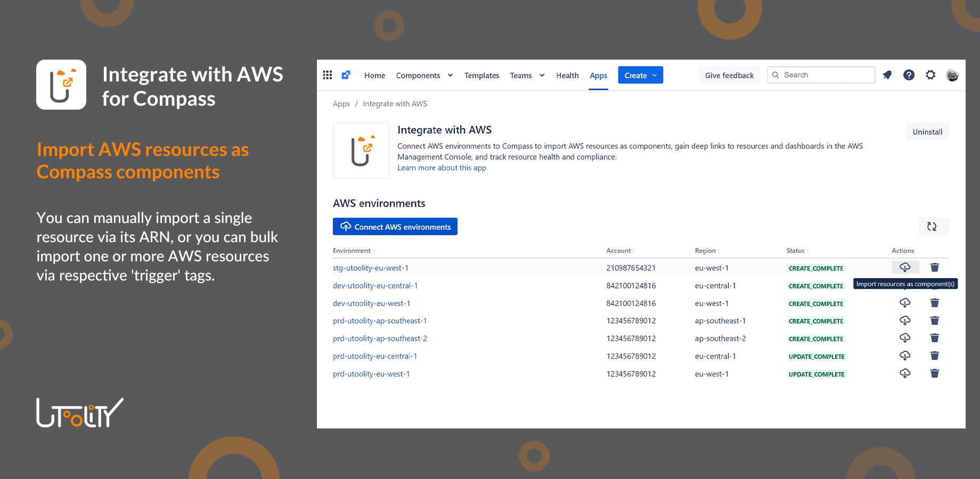Image resolution: width=980 pixels, height=479 pixels.
Task: Open prd-utoolity-eu-west-1 environment link
Action: click(371, 374)
